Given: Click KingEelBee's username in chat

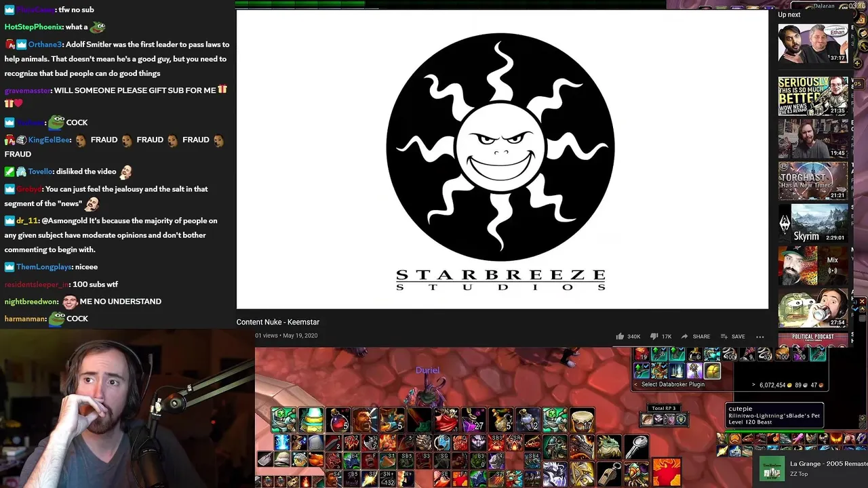Looking at the screenshot, I should pyautogui.click(x=50, y=140).
